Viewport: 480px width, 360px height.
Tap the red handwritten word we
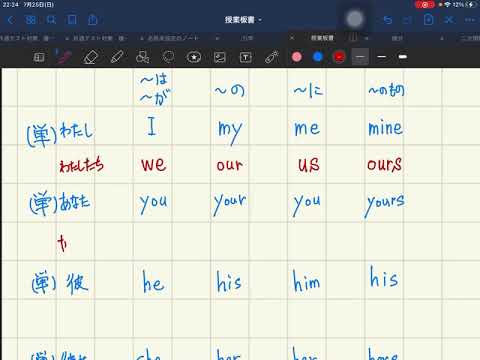point(154,164)
